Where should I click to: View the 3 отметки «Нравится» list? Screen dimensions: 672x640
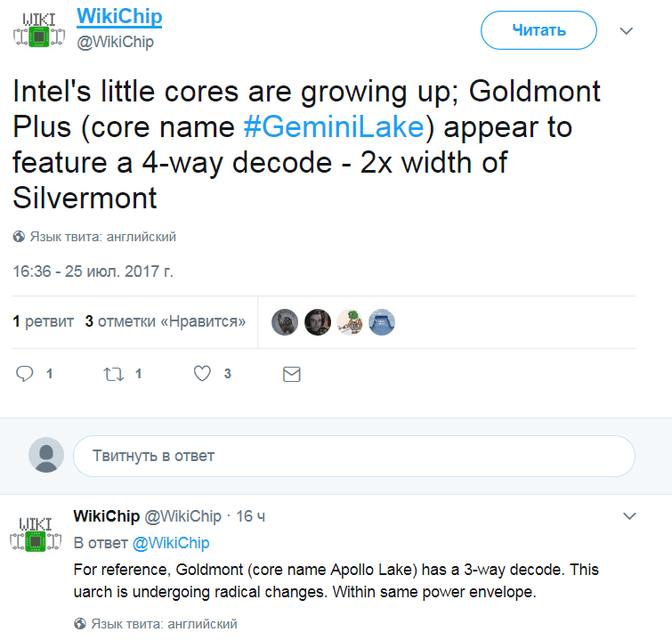pyautogui.click(x=166, y=321)
